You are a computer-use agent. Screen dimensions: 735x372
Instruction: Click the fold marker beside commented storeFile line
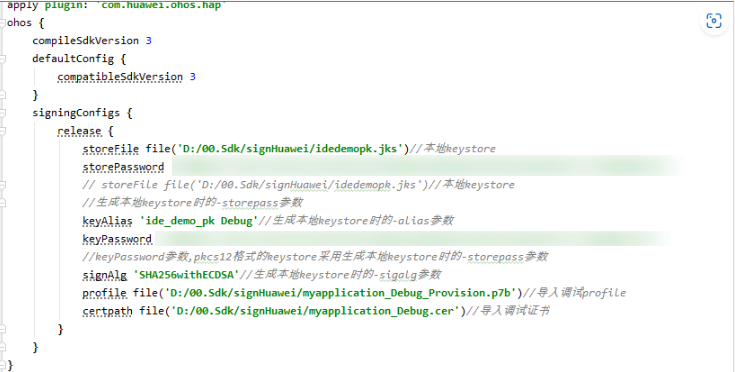pyautogui.click(x=2, y=185)
